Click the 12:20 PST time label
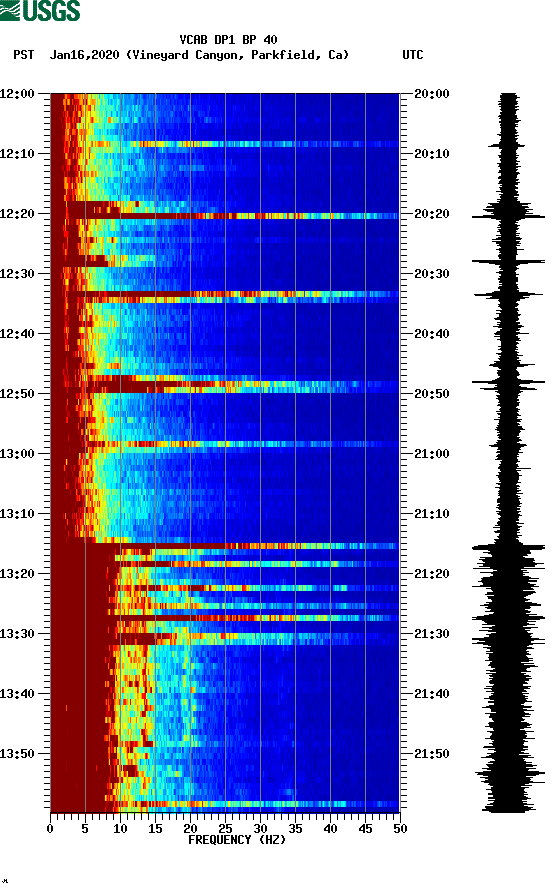 (18, 214)
